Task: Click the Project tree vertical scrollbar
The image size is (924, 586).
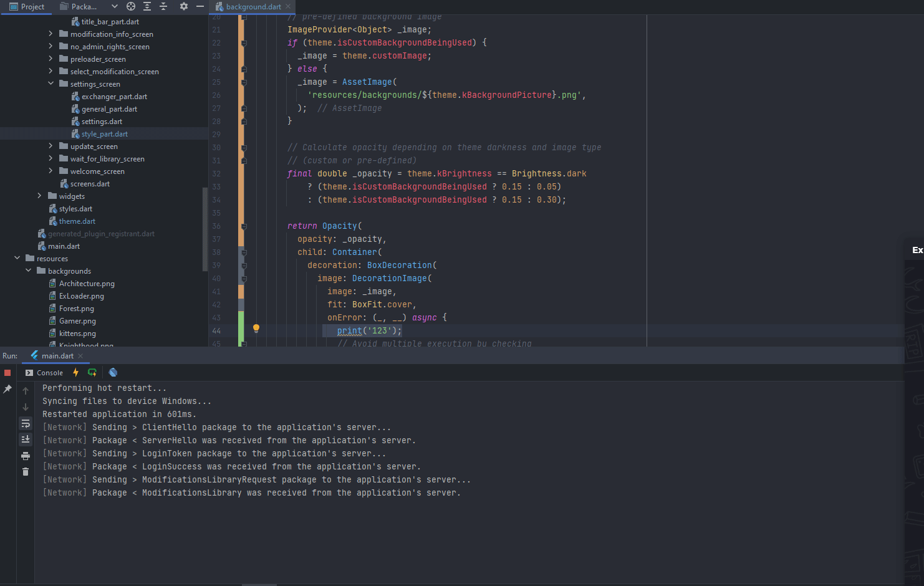Action: [205, 229]
